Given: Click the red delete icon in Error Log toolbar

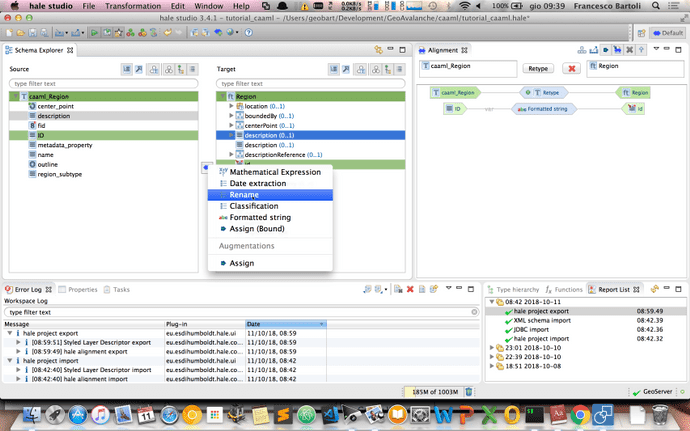Looking at the screenshot, I should [x=410, y=289].
